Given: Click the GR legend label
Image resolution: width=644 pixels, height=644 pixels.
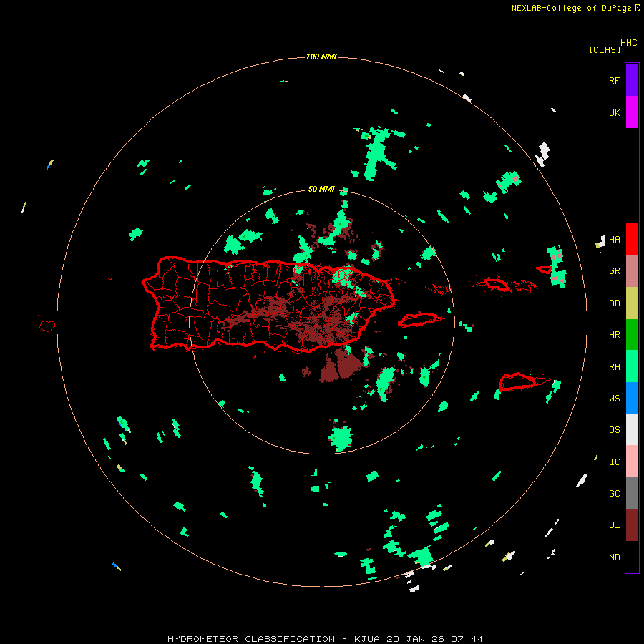Looking at the screenshot, I should (614, 271).
